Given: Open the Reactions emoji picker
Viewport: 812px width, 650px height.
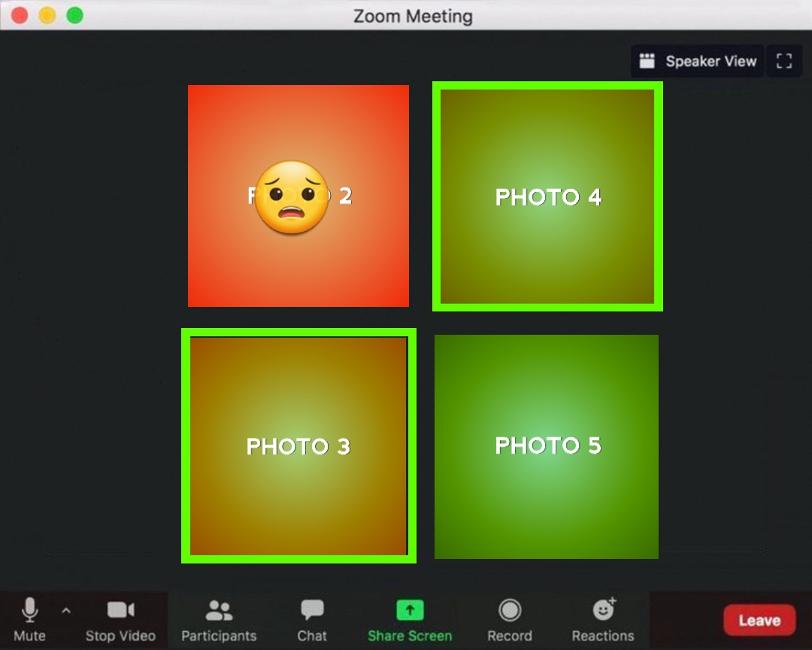Looking at the screenshot, I should click(x=603, y=610).
